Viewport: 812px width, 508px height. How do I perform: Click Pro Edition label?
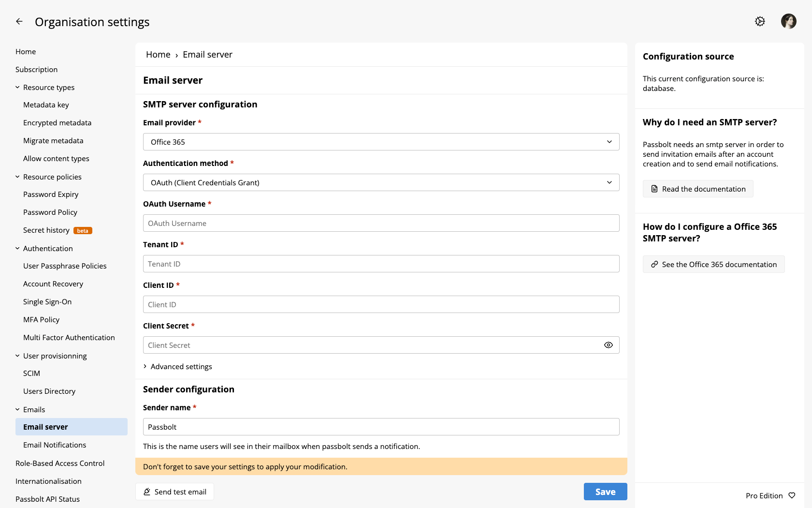(764, 495)
